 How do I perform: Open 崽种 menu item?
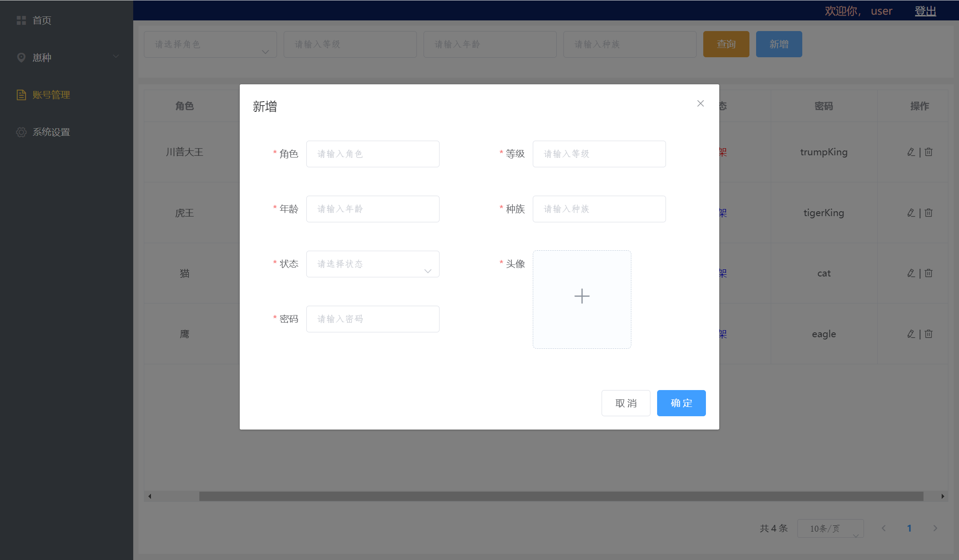pos(67,58)
